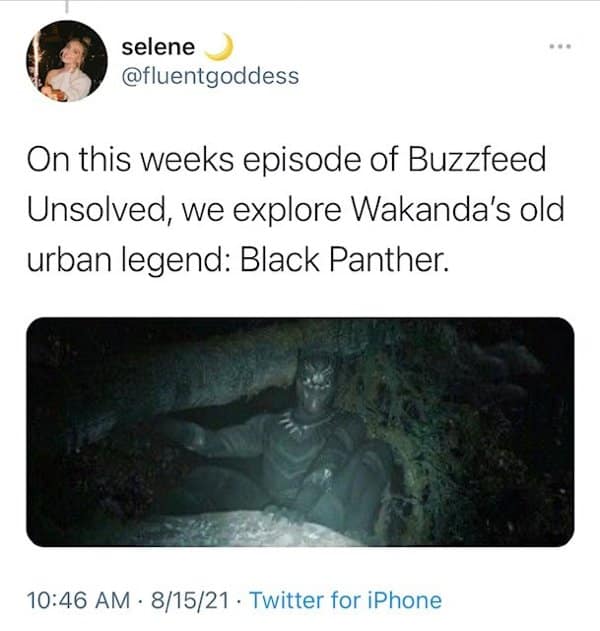
Task: Open the Twitter for iPhone source link
Action: (346, 600)
